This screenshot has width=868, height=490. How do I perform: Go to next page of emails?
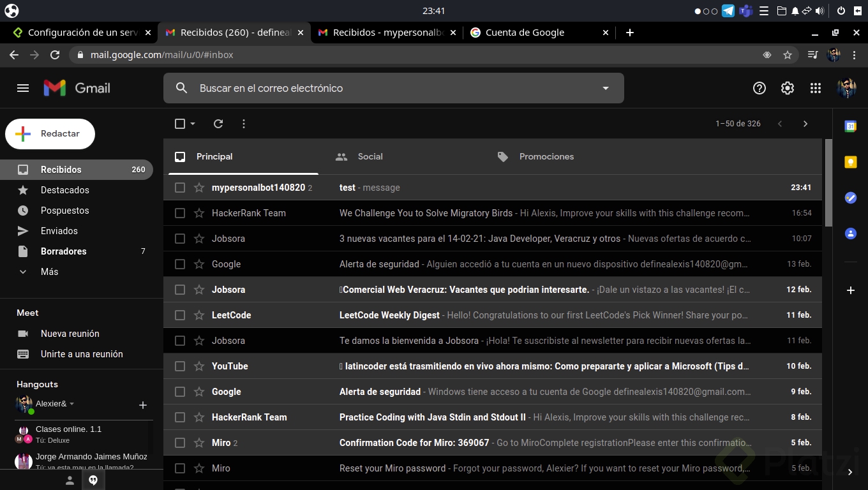[805, 124]
